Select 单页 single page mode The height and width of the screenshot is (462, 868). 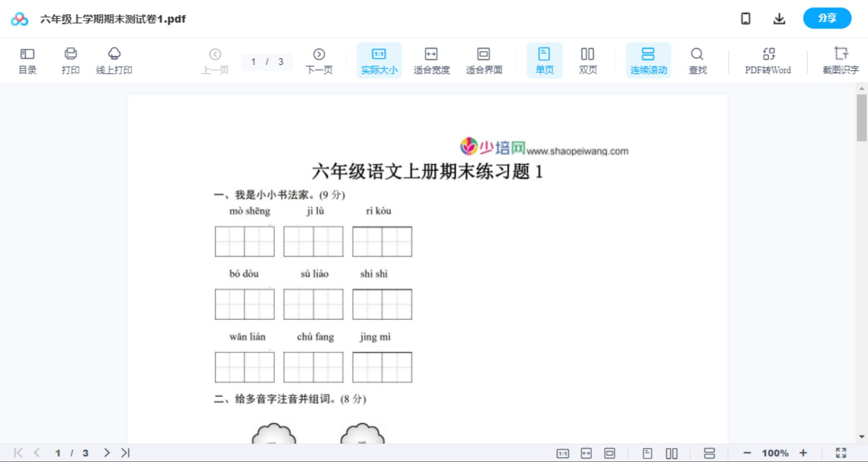[x=544, y=60]
